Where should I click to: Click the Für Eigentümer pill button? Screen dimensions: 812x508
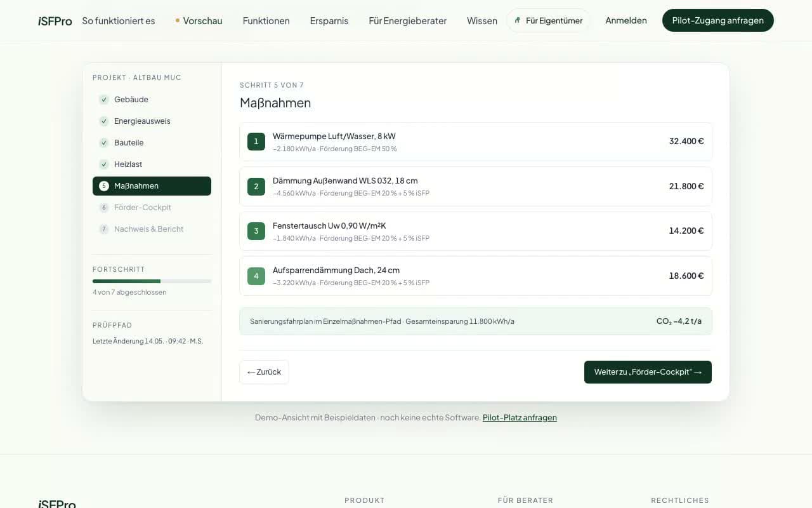[548, 20]
